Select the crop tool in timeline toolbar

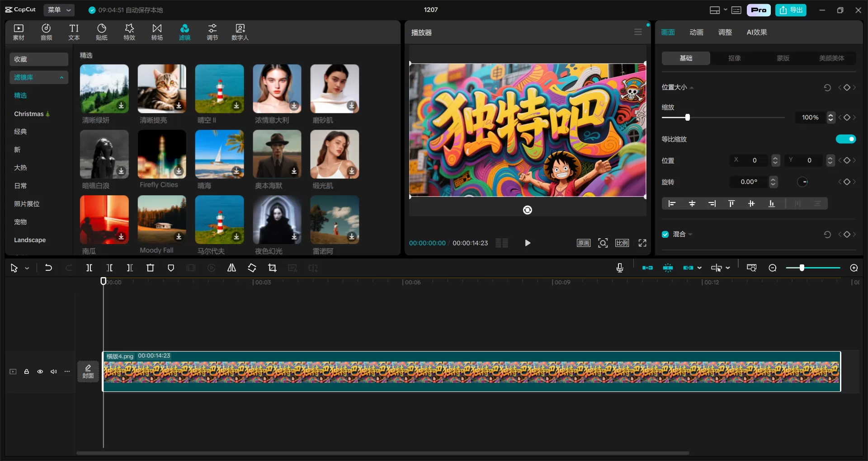(272, 268)
